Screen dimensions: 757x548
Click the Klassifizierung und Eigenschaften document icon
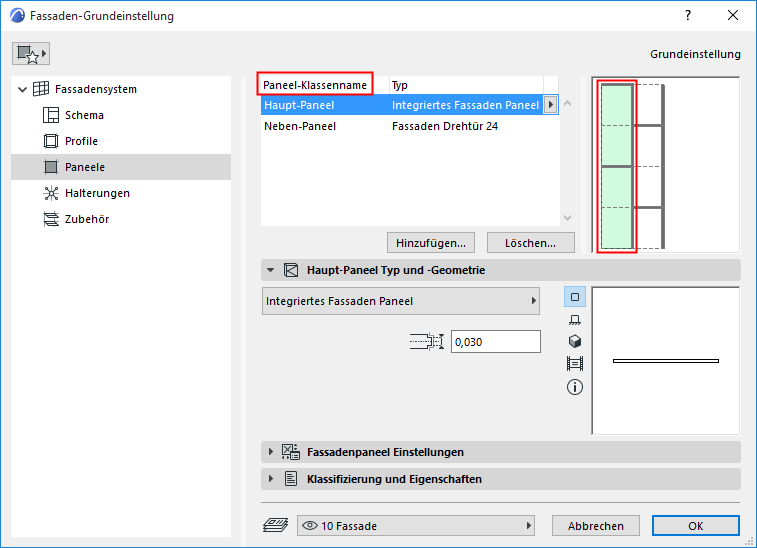291,479
